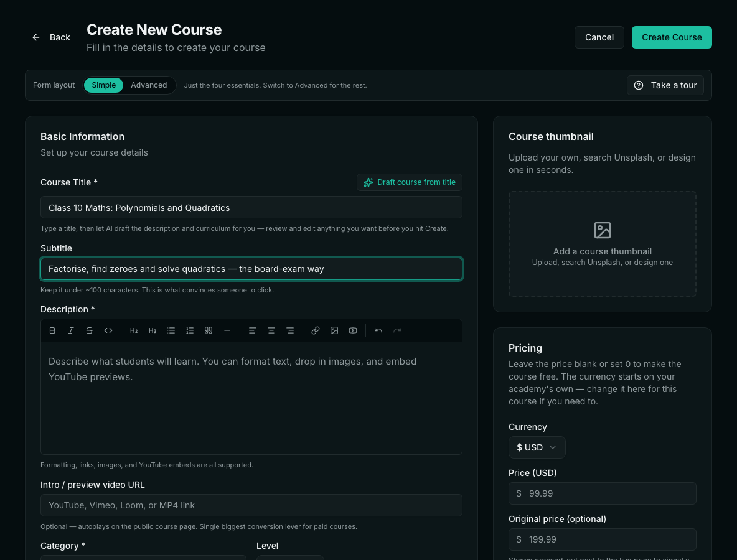Focus the Course Title input
Screen dimensions: 737x560
point(251,208)
